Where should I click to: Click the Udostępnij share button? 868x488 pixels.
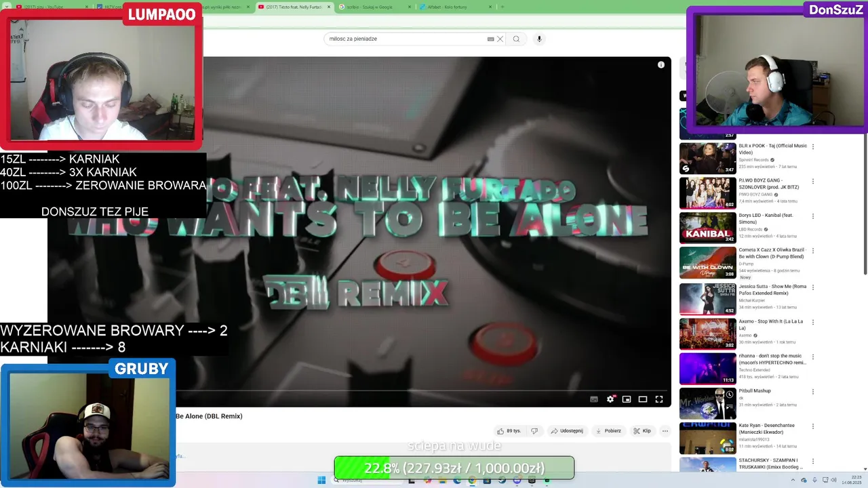pyautogui.click(x=567, y=431)
